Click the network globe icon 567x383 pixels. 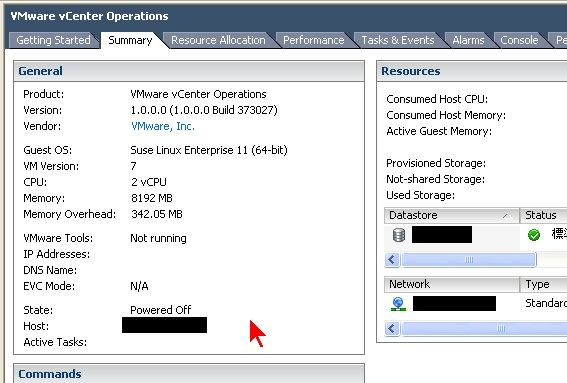coord(398,304)
